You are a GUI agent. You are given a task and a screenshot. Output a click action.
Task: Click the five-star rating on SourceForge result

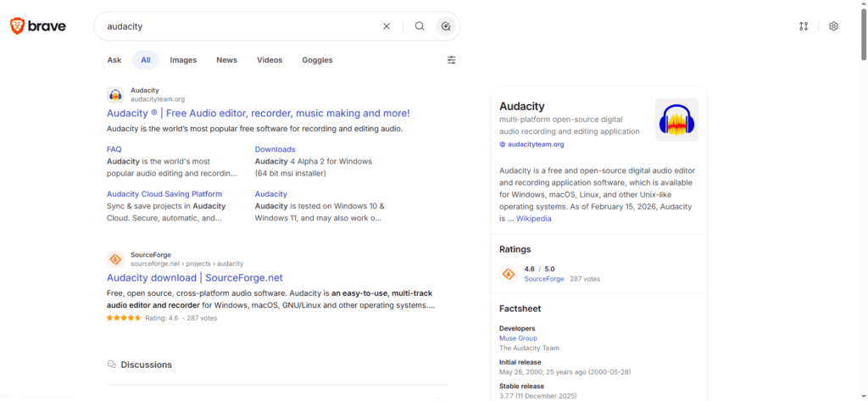(124, 319)
